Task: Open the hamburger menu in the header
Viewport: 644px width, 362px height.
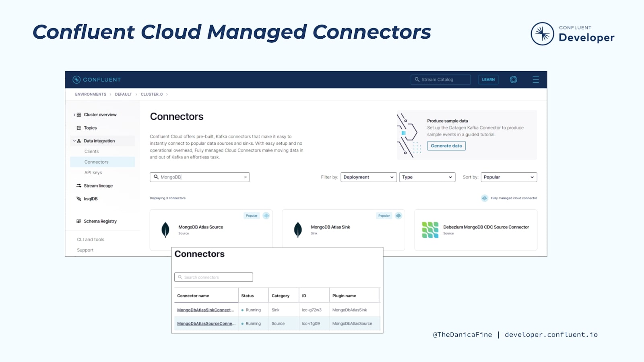Action: [x=536, y=80]
